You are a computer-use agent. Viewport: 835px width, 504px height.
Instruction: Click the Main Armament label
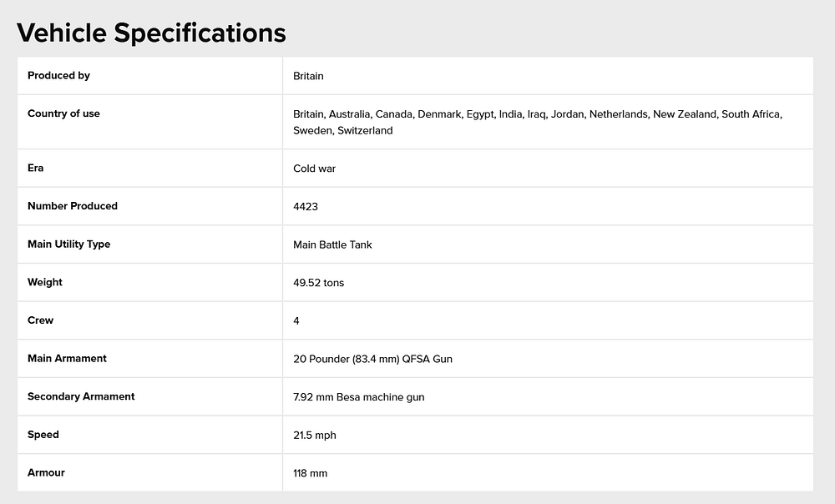[67, 358]
